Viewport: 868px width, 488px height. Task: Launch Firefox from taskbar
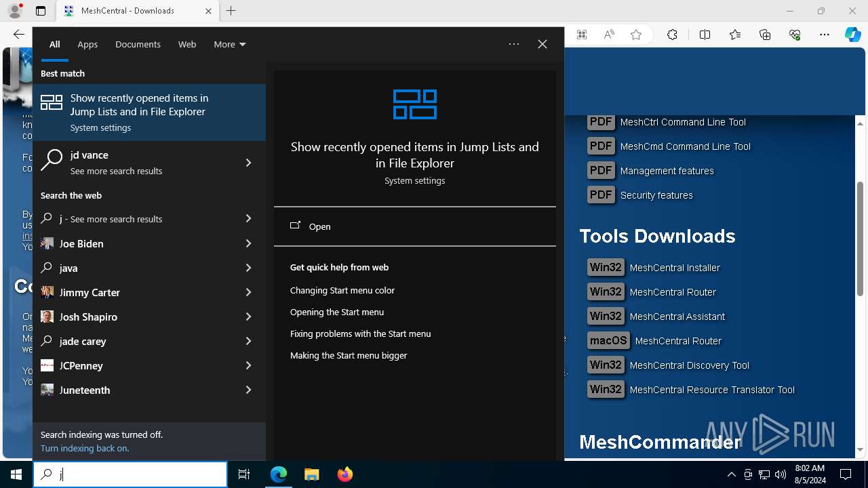pyautogui.click(x=344, y=474)
